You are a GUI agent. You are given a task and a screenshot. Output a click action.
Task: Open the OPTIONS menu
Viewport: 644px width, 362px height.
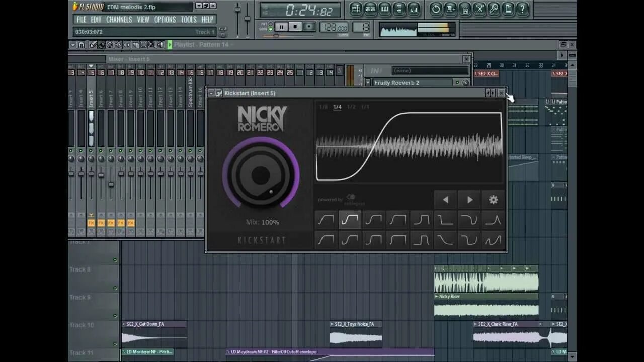[166, 19]
